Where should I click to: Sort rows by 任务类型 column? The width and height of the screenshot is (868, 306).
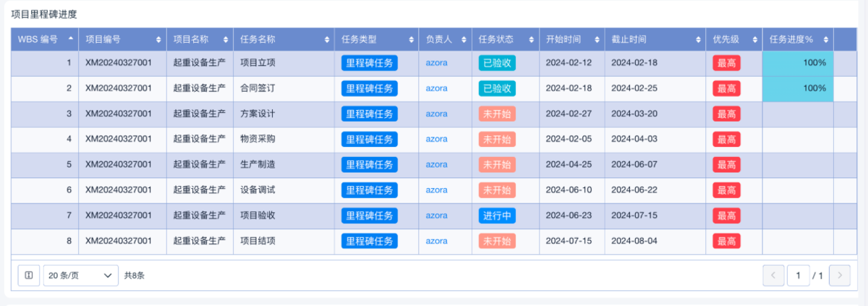[412, 39]
